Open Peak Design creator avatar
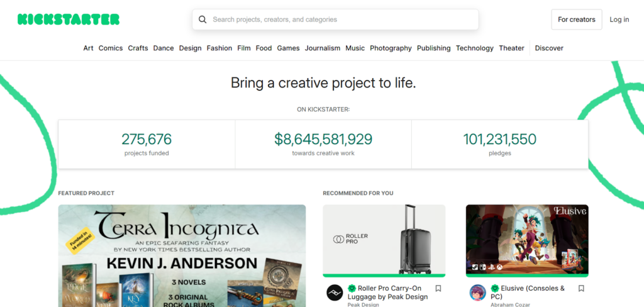 click(x=335, y=293)
